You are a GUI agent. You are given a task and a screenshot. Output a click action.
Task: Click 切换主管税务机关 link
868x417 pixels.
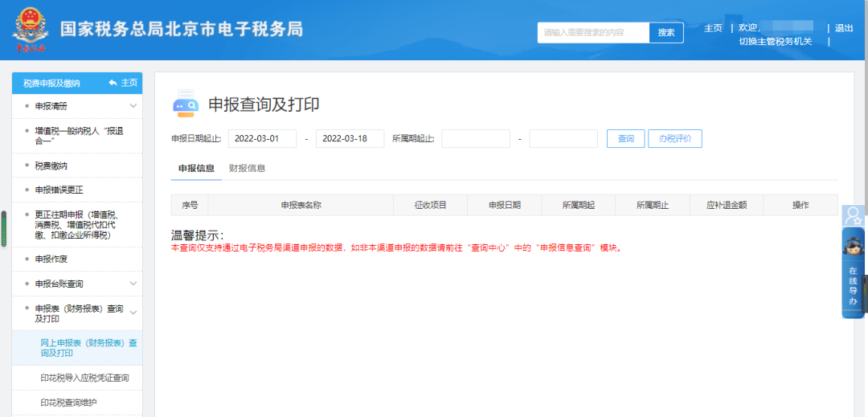pos(776,42)
